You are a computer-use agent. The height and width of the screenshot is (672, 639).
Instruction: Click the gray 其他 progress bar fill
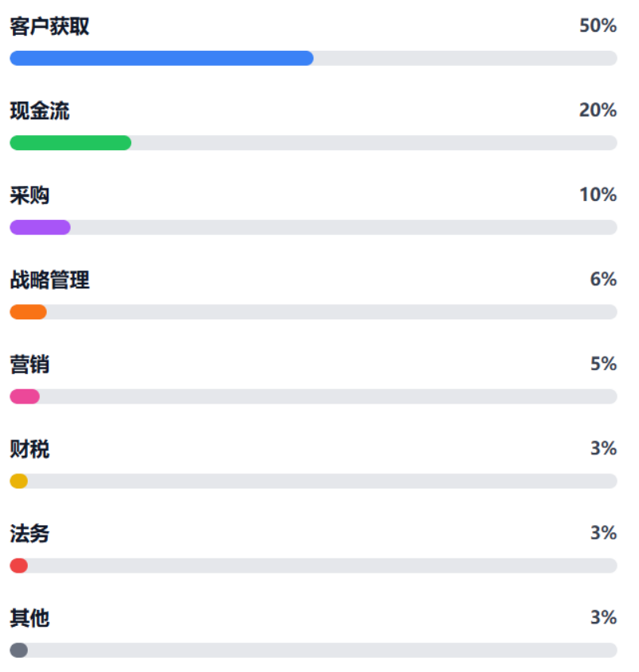point(19,651)
